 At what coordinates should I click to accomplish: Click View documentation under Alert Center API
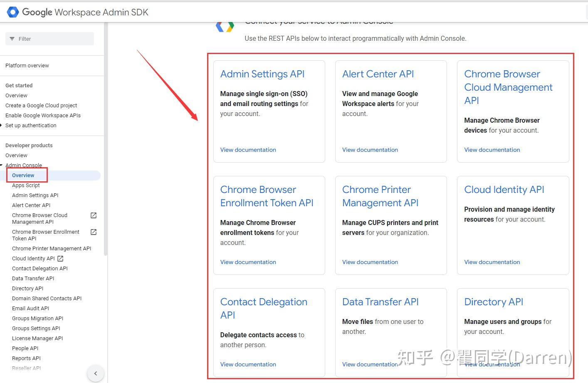click(370, 150)
